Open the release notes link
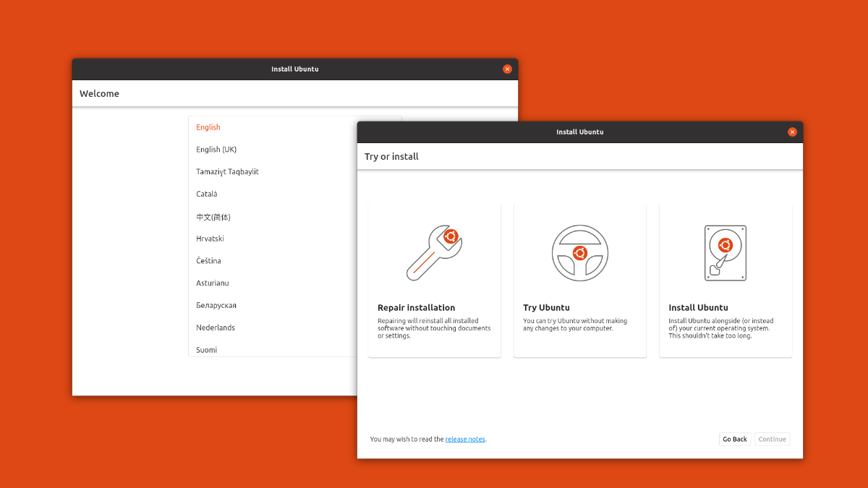This screenshot has height=488, width=868. coord(465,439)
